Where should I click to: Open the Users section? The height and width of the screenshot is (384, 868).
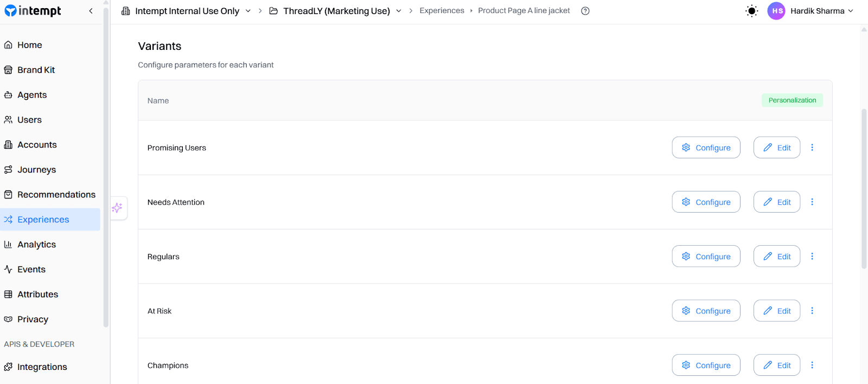coord(50,120)
